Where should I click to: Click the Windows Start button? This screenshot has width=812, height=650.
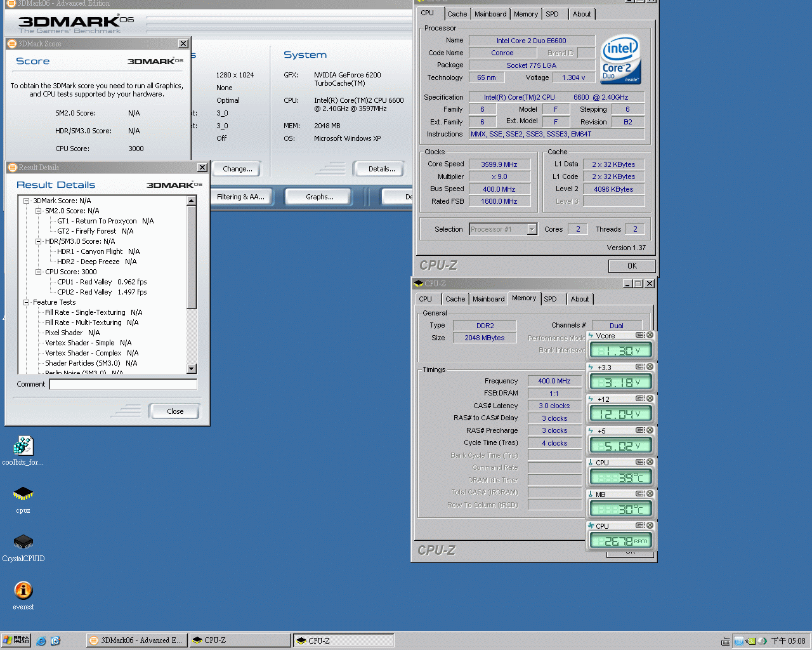[16, 640]
